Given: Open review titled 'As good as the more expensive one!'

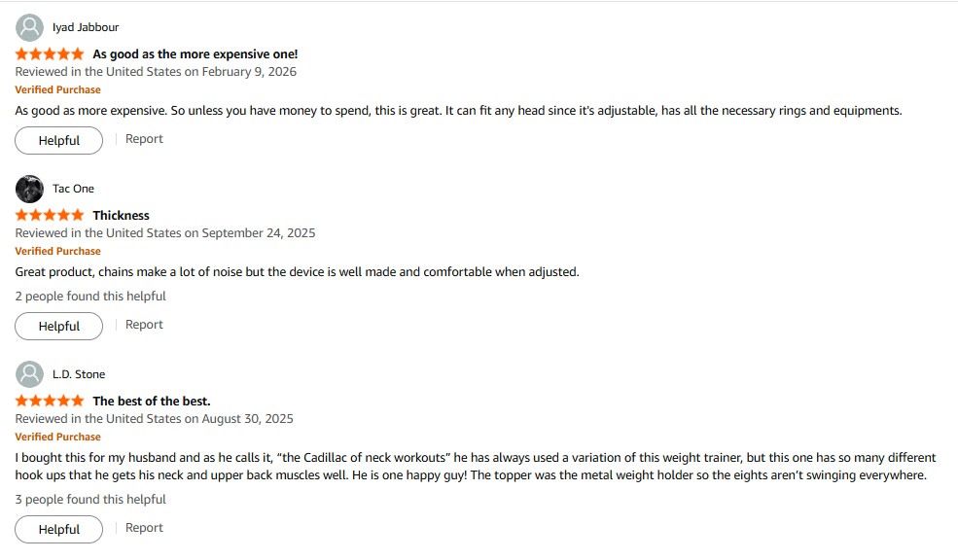Looking at the screenshot, I should coord(195,54).
